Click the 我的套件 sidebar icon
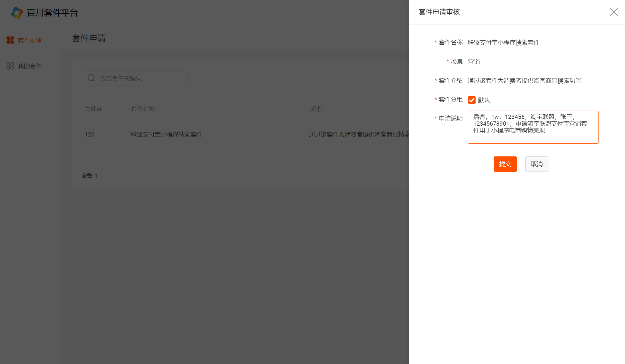 10,66
